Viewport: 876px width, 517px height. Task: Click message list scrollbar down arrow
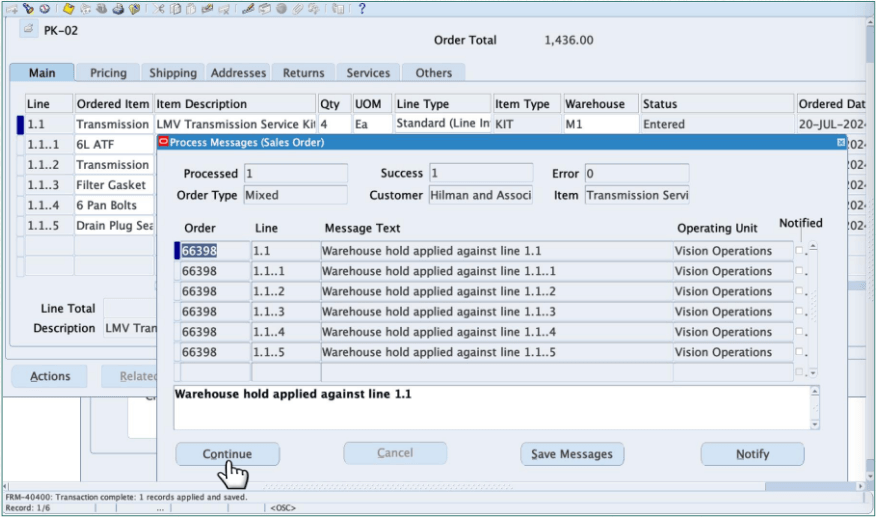[x=813, y=373]
